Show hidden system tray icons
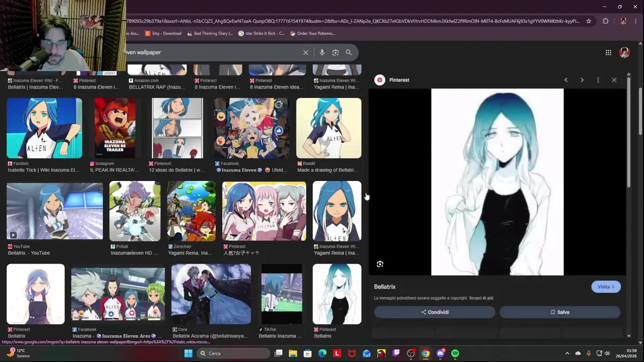This screenshot has width=644, height=362. click(567, 353)
